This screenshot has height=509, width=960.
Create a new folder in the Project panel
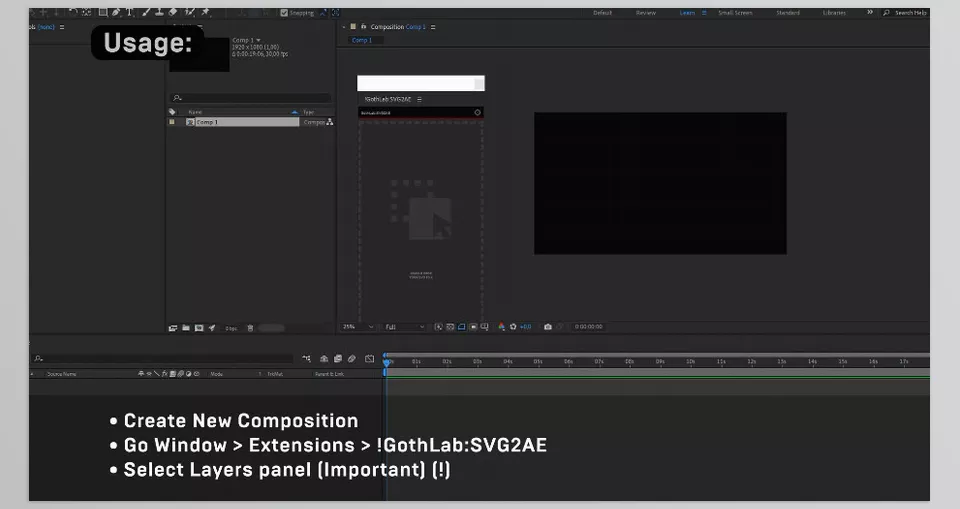point(186,328)
